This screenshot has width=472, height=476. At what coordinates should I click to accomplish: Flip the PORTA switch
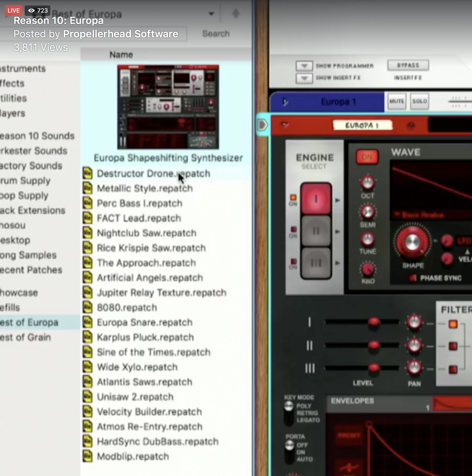[x=289, y=452]
